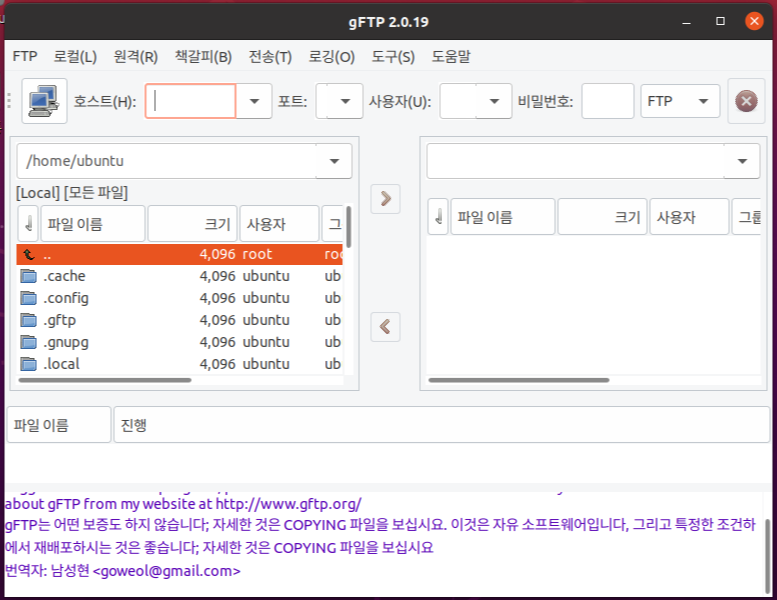Sort local files by 사용자 column
Screen dimensions: 777x600
coord(279,223)
